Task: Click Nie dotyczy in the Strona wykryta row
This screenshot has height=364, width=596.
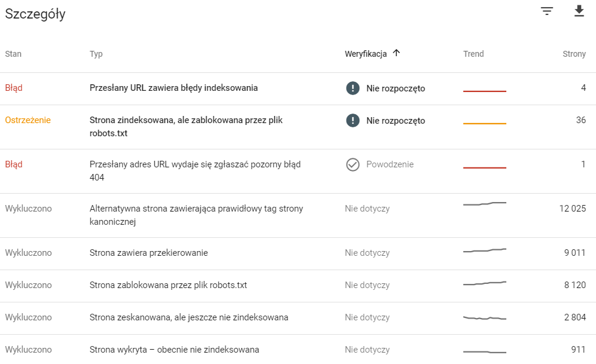Action: [x=367, y=350]
